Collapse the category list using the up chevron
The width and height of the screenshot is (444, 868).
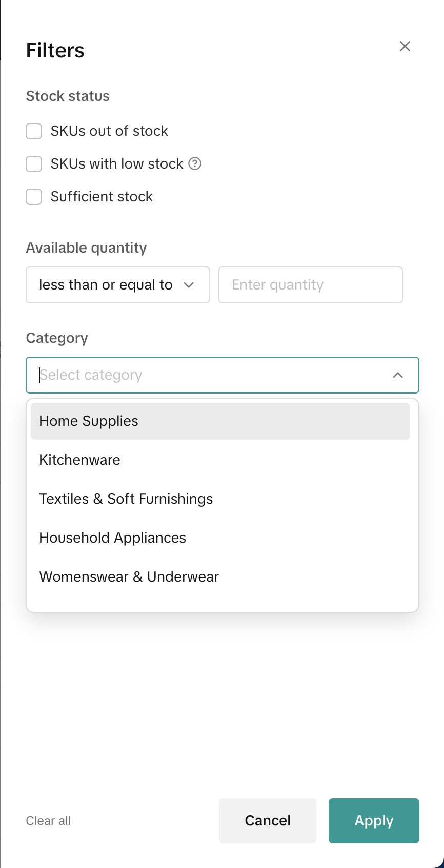tap(398, 375)
